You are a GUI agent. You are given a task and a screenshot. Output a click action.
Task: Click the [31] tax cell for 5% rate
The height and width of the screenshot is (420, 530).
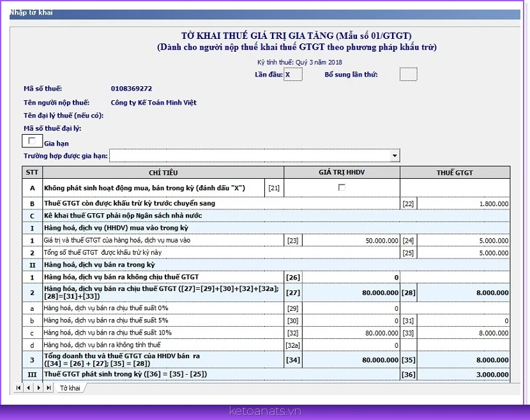[x=463, y=320]
